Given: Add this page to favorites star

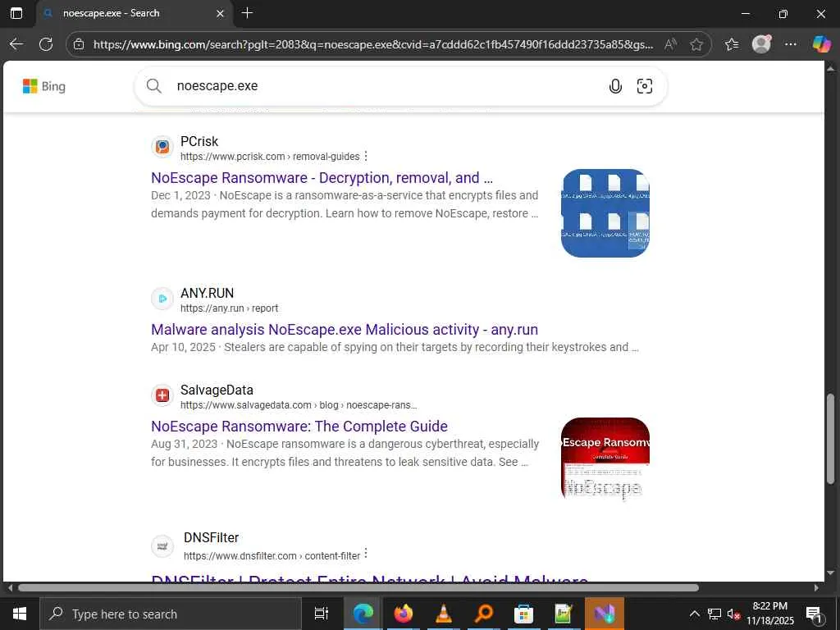Looking at the screenshot, I should (696, 44).
